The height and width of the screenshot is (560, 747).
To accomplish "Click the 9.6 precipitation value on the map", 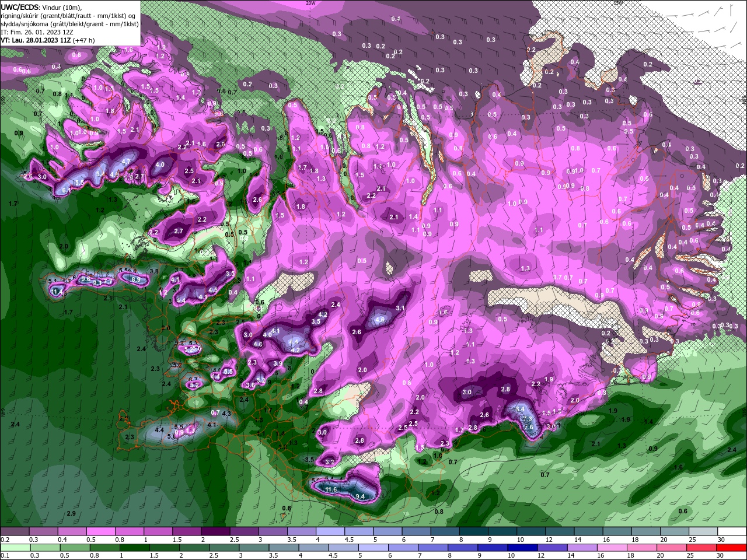I will tap(86, 279).
